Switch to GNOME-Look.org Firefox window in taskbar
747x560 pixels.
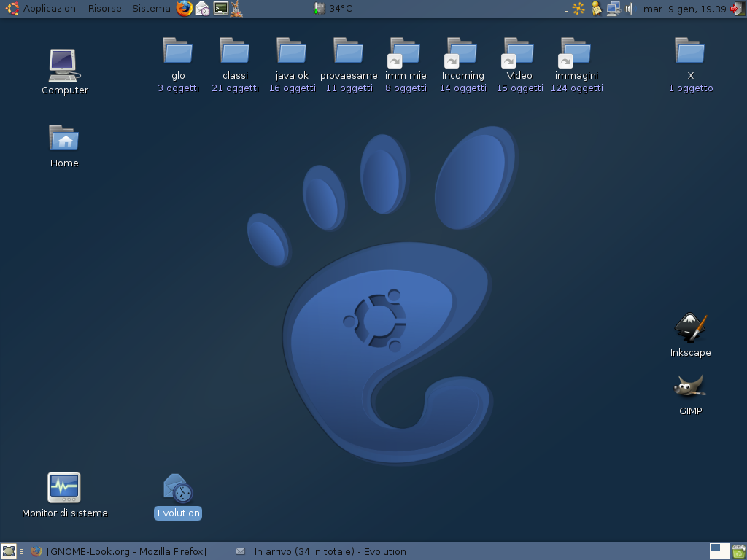119,551
